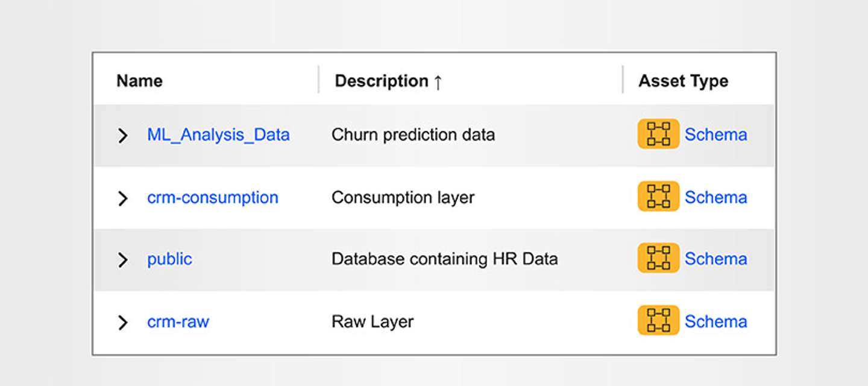Select the 'Raw Layer' description
This screenshot has width=868, height=386.
pyautogui.click(x=373, y=321)
